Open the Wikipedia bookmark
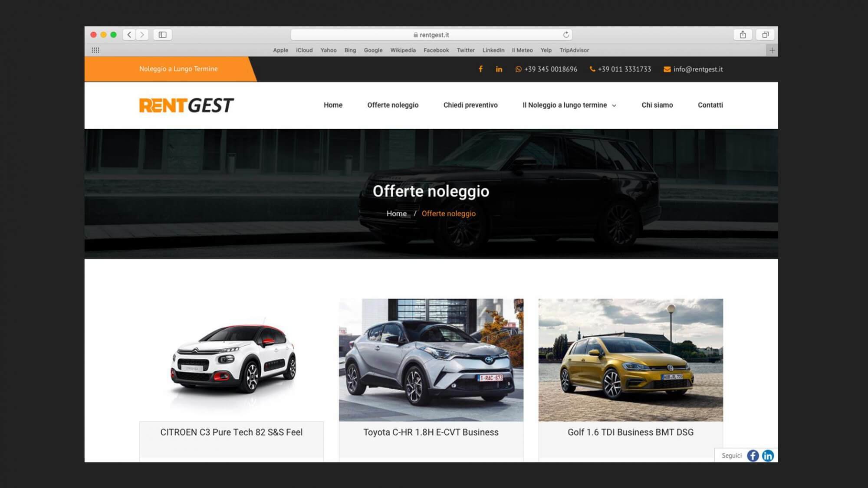Image resolution: width=868 pixels, height=488 pixels. tap(403, 50)
